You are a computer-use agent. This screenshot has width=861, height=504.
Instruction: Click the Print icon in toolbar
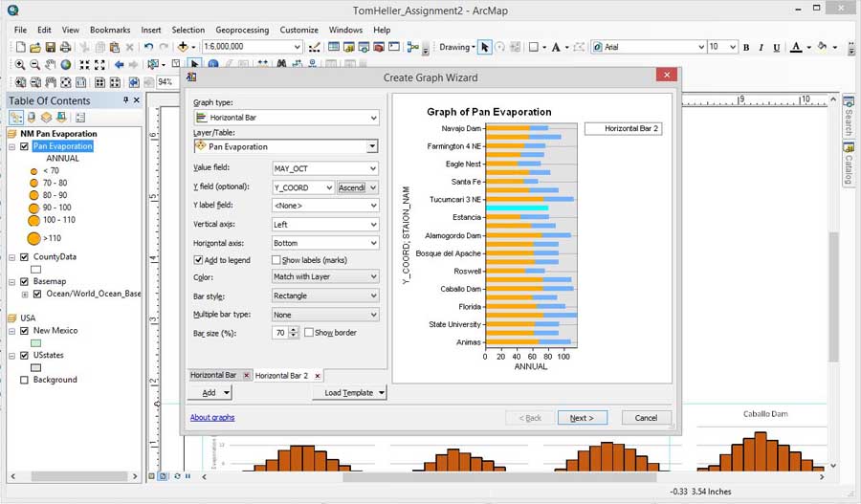65,47
